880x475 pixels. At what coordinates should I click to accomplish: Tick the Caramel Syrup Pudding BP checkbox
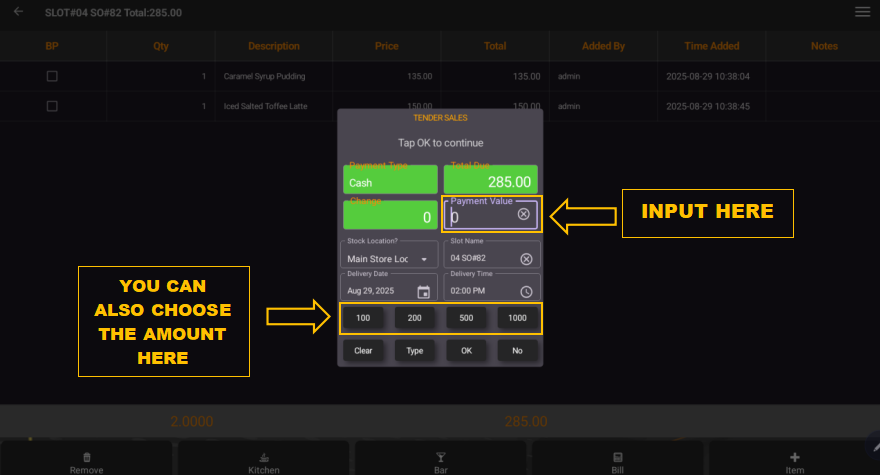coord(52,76)
